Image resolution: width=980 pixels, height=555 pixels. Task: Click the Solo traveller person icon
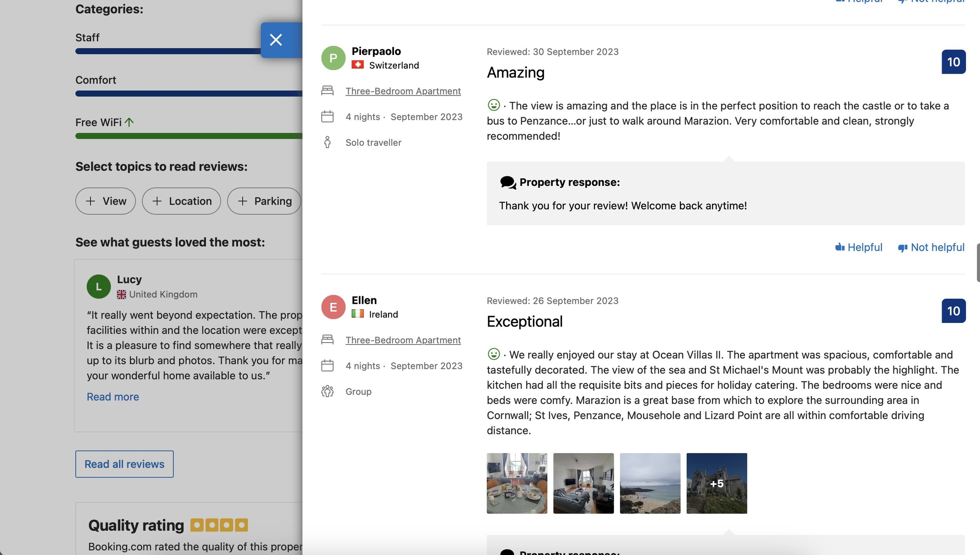tap(327, 142)
